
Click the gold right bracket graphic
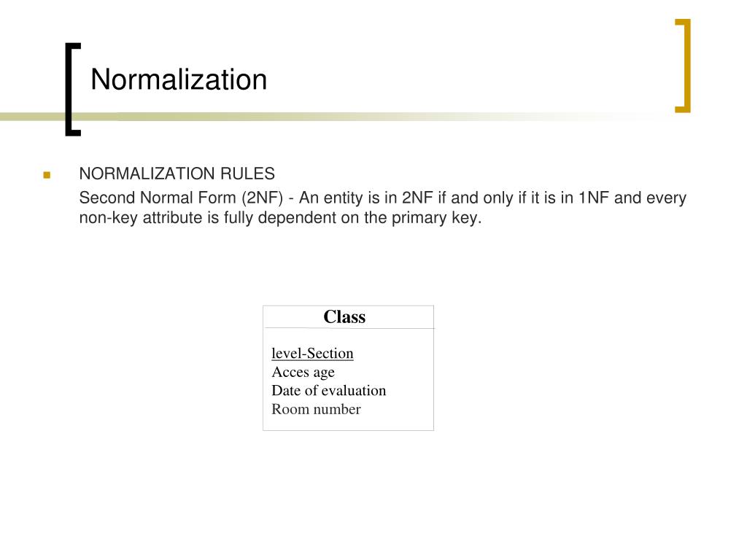[683, 66]
